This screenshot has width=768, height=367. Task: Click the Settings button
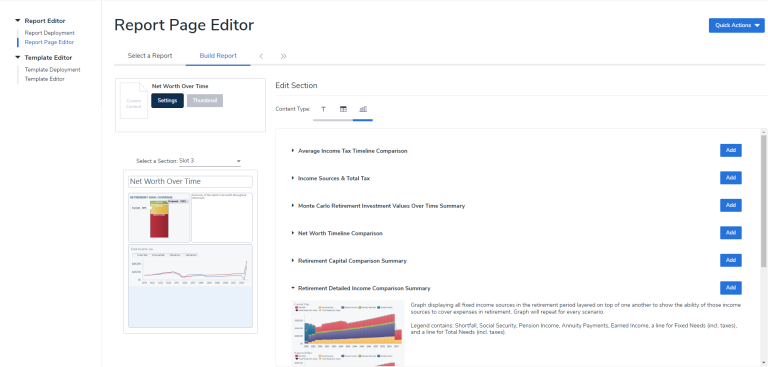(168, 100)
